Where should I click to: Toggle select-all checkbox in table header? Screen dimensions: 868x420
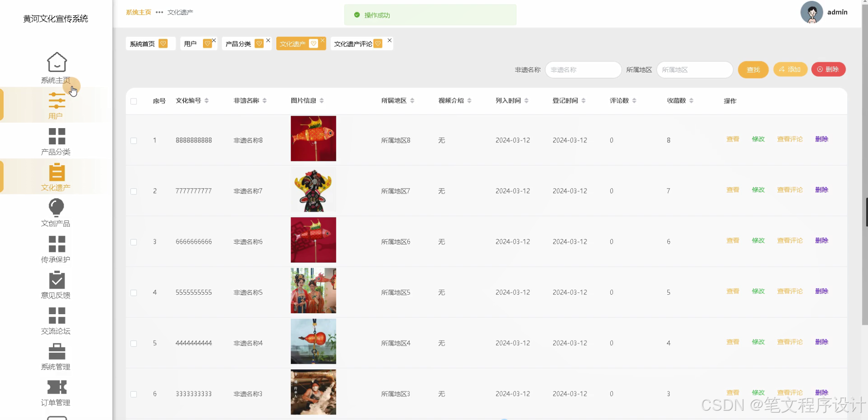(x=134, y=101)
